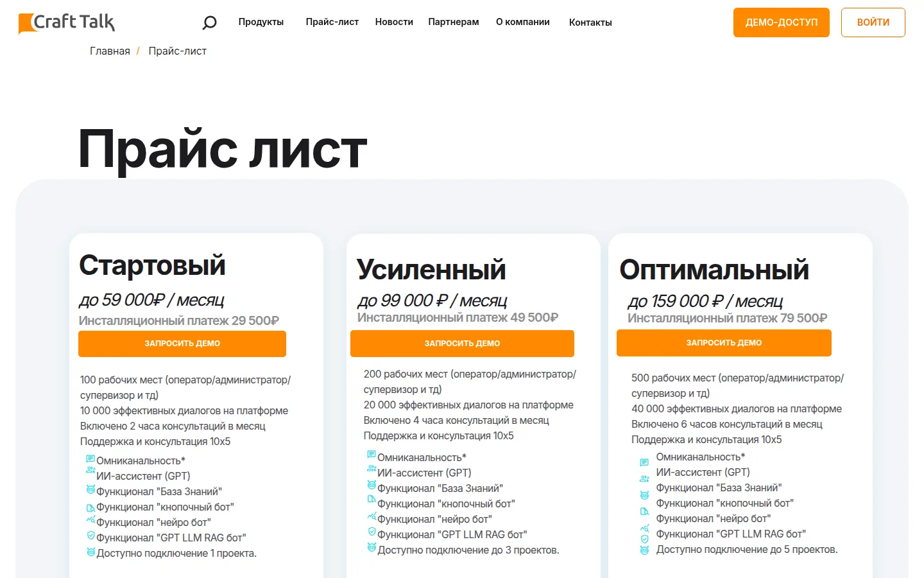Click "Омниканальность*" in Усиленный card
924x578 pixels.
pos(422,457)
